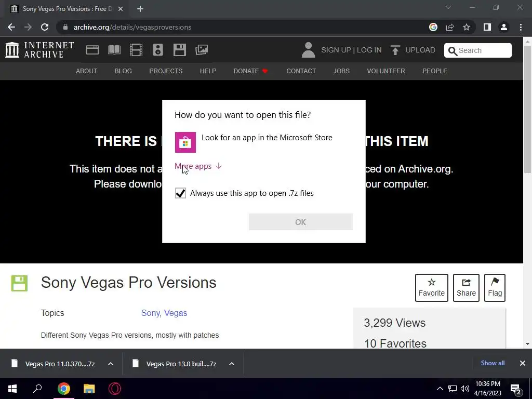Expand options for Vegas Pro 11.0.370 download
The image size is (532, 399).
click(x=111, y=364)
